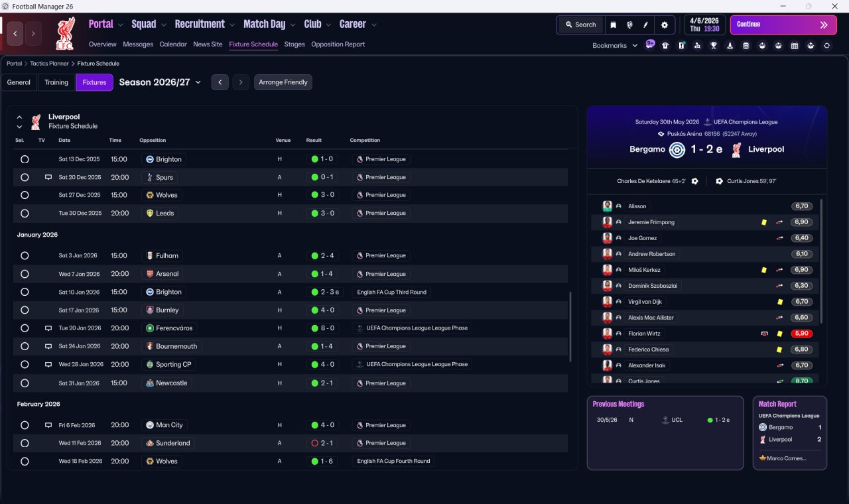Expand the Recruitment menu chevron
The width and height of the screenshot is (849, 504).
pyautogui.click(x=232, y=25)
